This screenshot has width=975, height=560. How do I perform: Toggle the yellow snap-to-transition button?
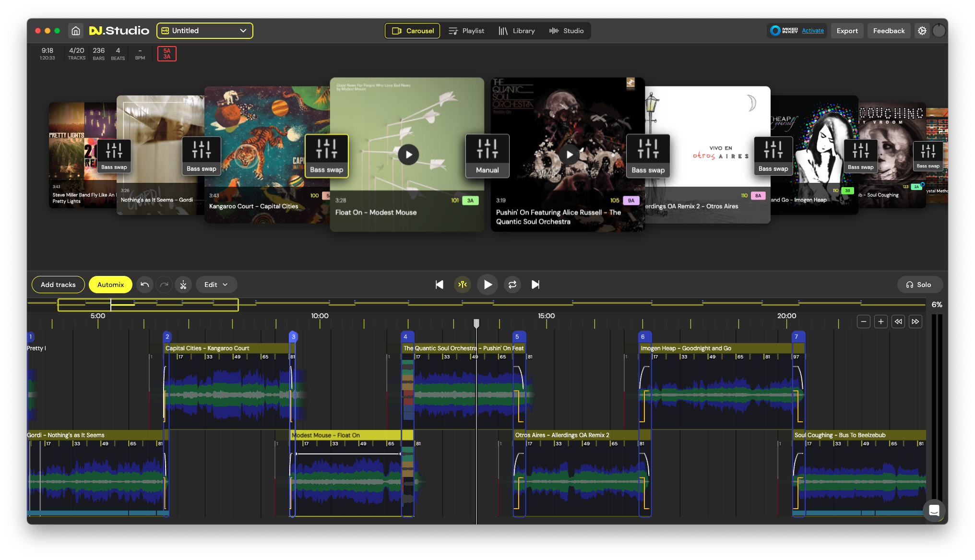(x=463, y=285)
